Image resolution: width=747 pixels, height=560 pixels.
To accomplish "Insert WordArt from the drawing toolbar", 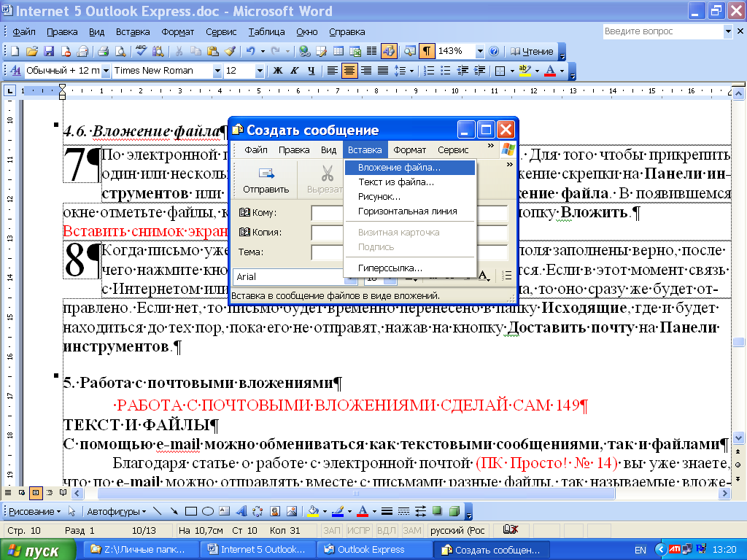I will (x=241, y=512).
